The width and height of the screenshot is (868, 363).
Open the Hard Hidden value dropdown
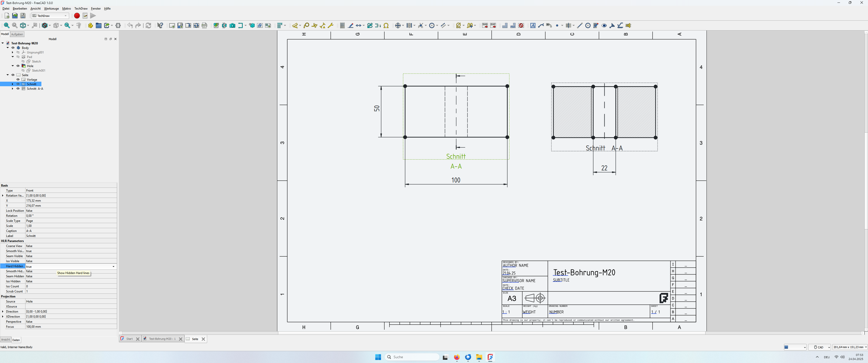coord(113,266)
